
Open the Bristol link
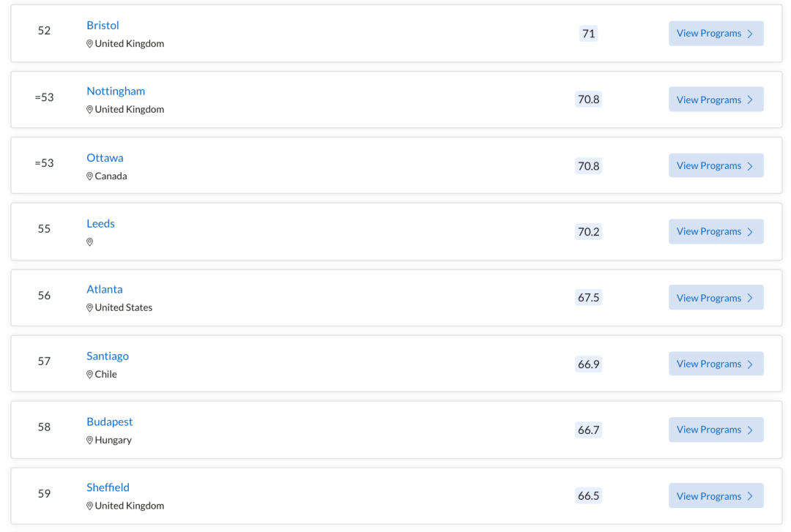click(x=103, y=26)
